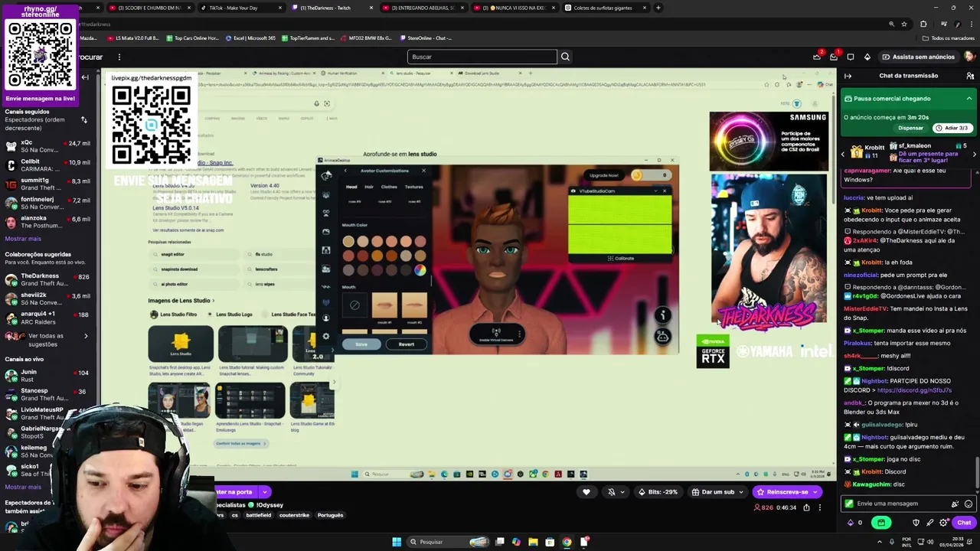Image resolution: width=980 pixels, height=551 pixels.
Task: Click the share stream icon
Action: (x=806, y=507)
